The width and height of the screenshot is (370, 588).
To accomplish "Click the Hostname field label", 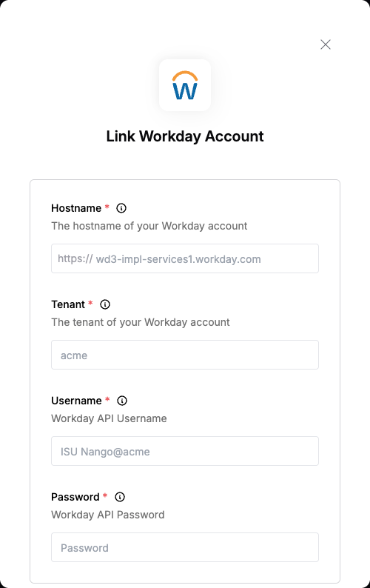I will [x=76, y=208].
